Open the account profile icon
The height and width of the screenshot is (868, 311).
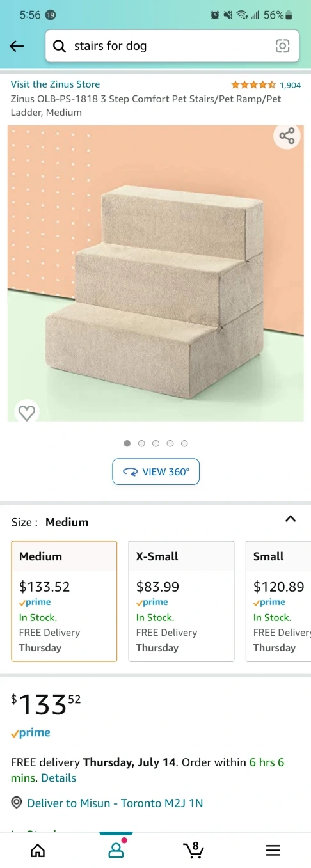click(116, 850)
